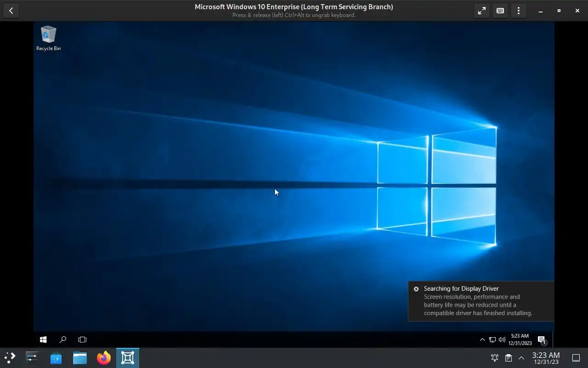
Task: Click the Windows Show Desktop strip in taskbar
Action: [x=553, y=339]
